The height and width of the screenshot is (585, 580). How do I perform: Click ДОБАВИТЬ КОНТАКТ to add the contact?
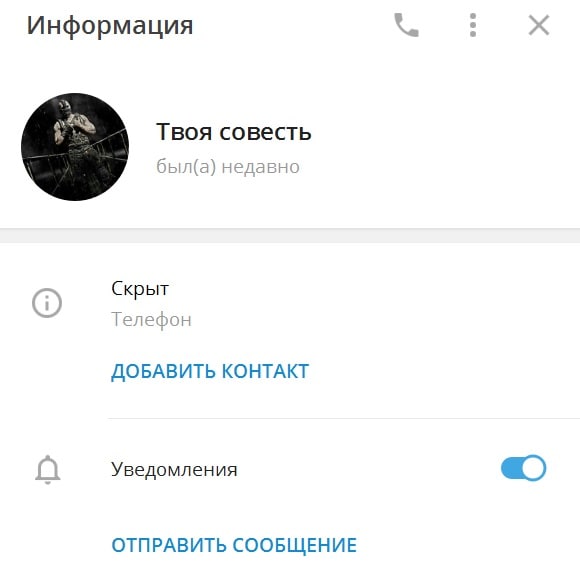tap(210, 372)
